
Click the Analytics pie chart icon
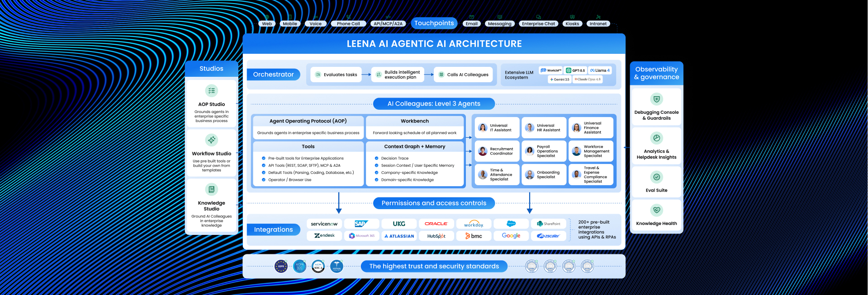656,138
